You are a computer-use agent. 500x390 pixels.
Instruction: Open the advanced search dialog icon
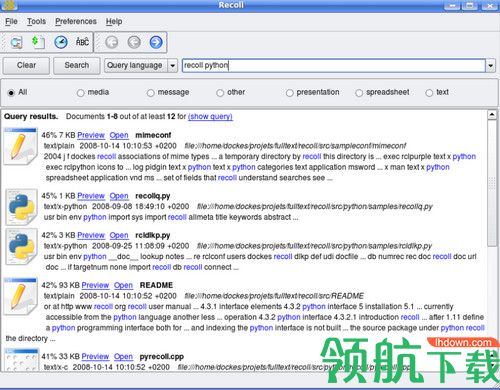click(16, 42)
